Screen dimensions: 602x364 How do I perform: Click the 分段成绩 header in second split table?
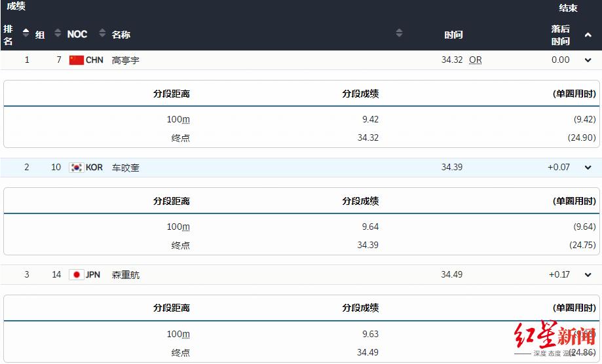(360, 201)
